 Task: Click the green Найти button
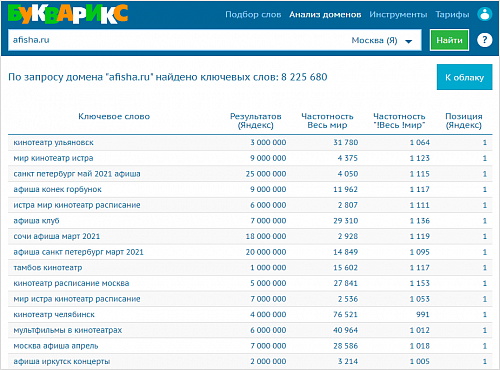pos(449,40)
